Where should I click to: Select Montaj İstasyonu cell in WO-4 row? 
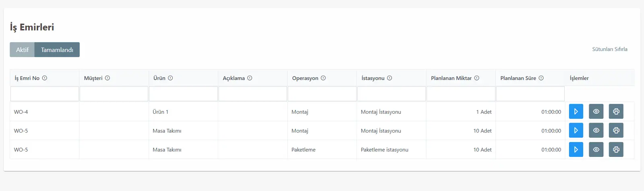tap(392, 112)
